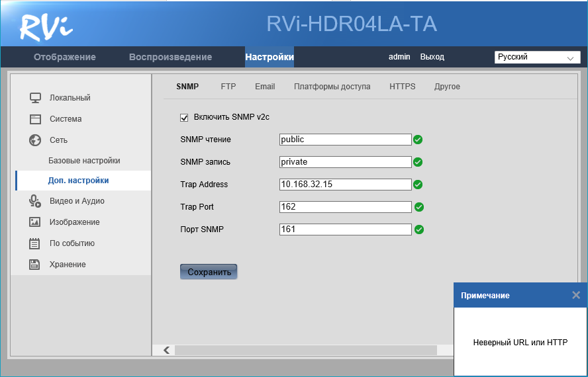Click the Выход logout link
This screenshot has width=588, height=377.
pyautogui.click(x=432, y=57)
